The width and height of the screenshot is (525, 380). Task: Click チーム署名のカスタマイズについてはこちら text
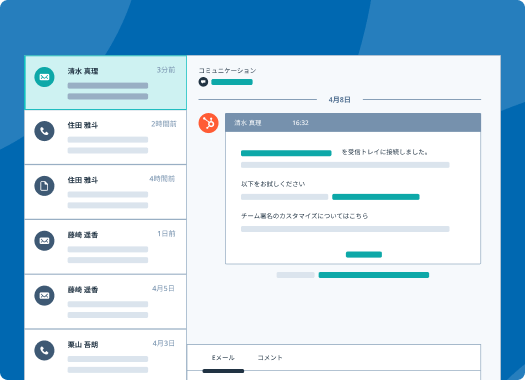305,216
